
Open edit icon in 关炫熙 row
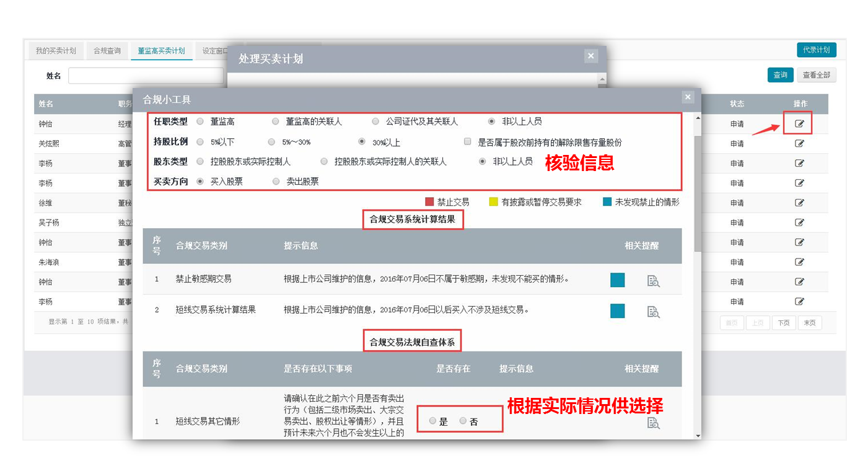point(800,144)
